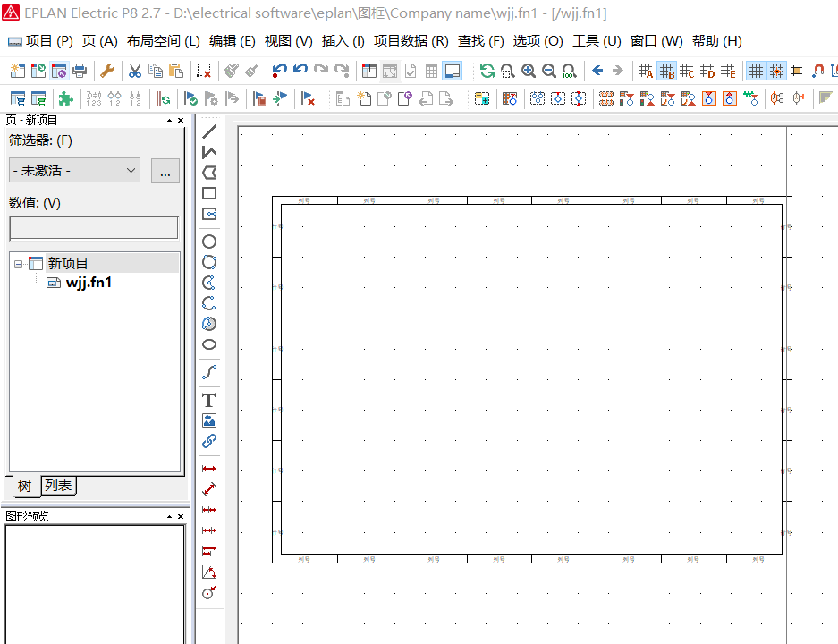Image resolution: width=838 pixels, height=644 pixels.
Task: Click the zoom in magnifier
Action: 529,71
